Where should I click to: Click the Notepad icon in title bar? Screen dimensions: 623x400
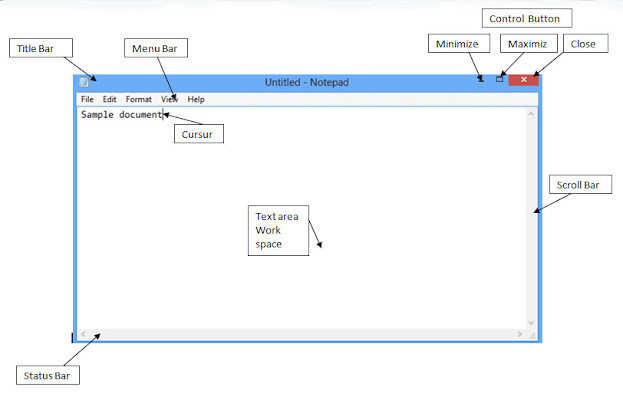click(x=84, y=82)
